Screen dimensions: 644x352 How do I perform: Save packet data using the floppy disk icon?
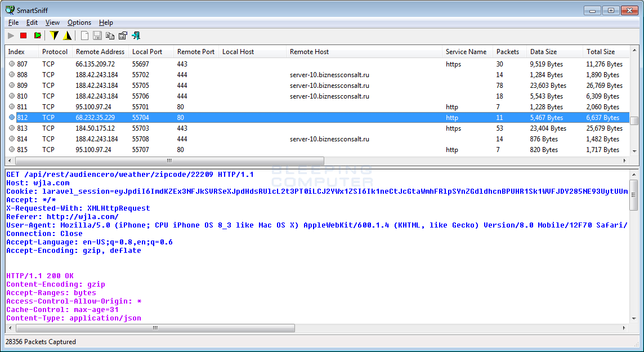(x=97, y=35)
